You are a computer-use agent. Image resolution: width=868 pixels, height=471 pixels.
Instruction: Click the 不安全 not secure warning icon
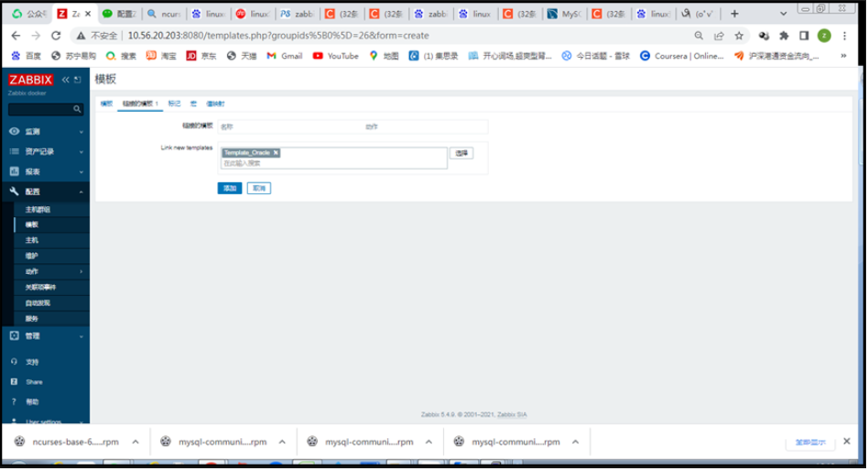pyautogui.click(x=81, y=36)
